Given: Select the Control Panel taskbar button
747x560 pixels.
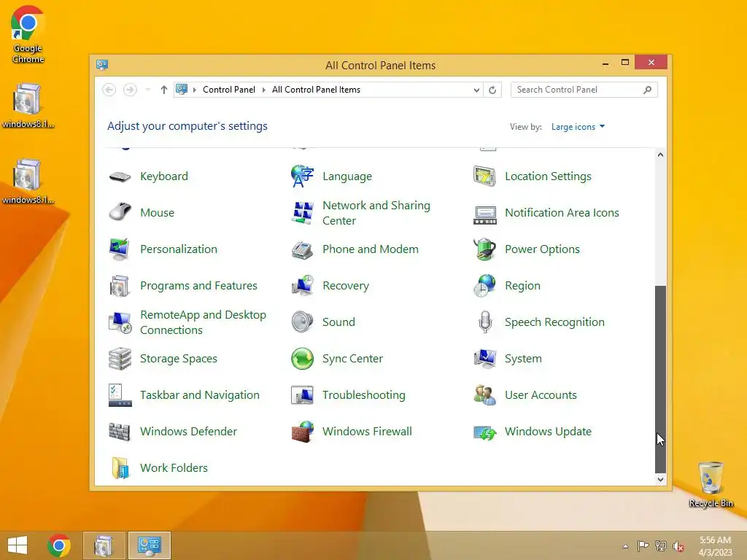Looking at the screenshot, I should tap(149, 545).
